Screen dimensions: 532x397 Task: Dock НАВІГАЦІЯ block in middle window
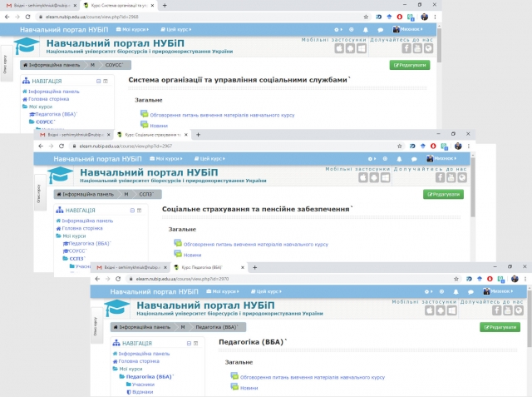[139, 211]
